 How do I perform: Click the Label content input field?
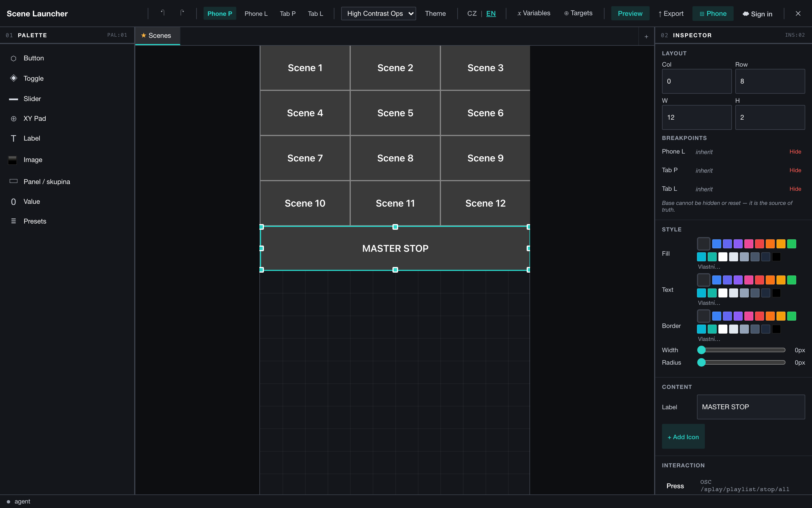[751, 407]
